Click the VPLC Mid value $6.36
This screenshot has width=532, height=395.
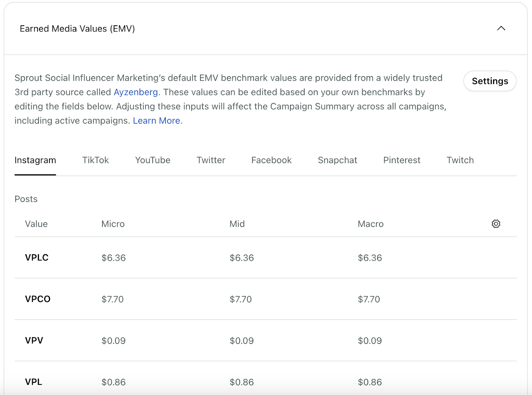click(242, 258)
